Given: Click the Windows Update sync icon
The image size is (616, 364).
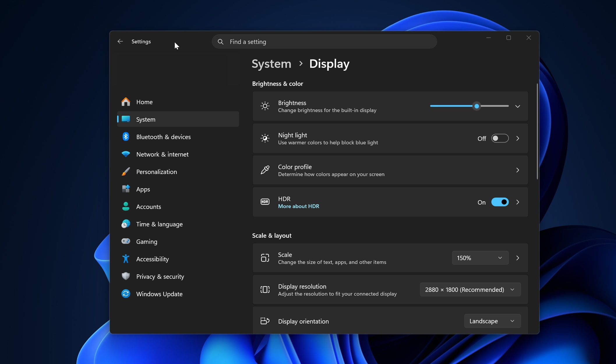Looking at the screenshot, I should pos(126,294).
